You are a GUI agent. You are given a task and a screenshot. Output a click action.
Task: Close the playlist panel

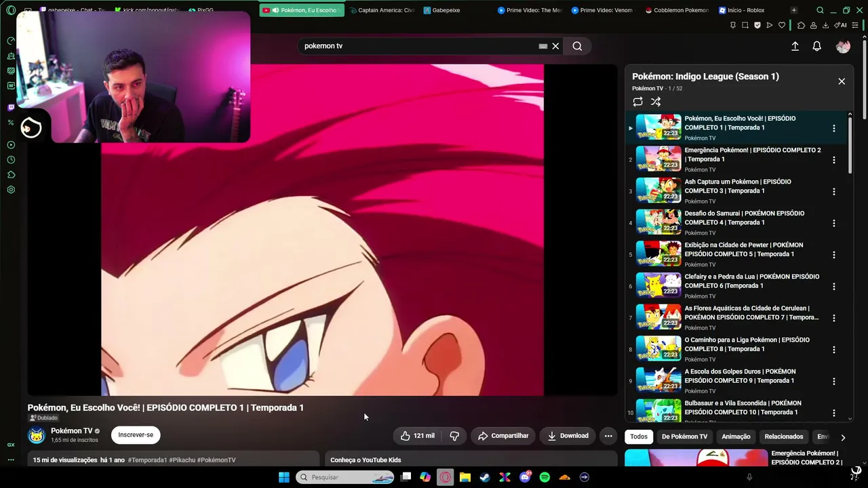coord(842,81)
